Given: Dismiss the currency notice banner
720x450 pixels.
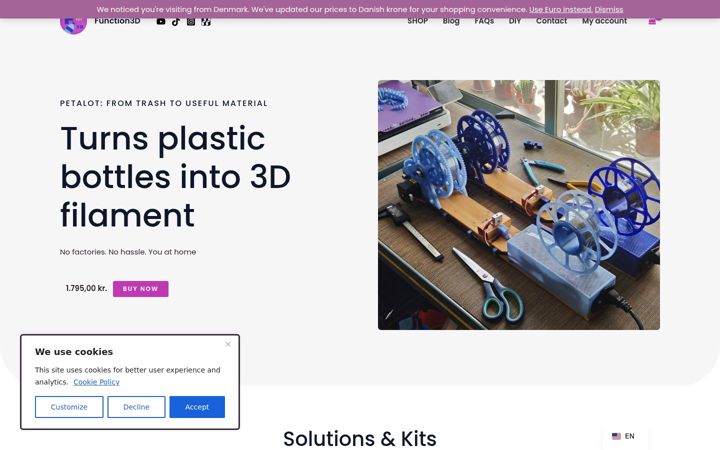Looking at the screenshot, I should (609, 9).
